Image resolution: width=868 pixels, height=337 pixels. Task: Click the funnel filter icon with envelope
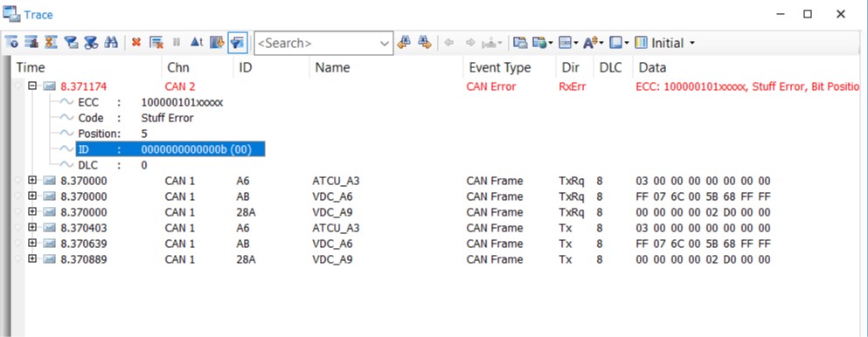click(71, 43)
